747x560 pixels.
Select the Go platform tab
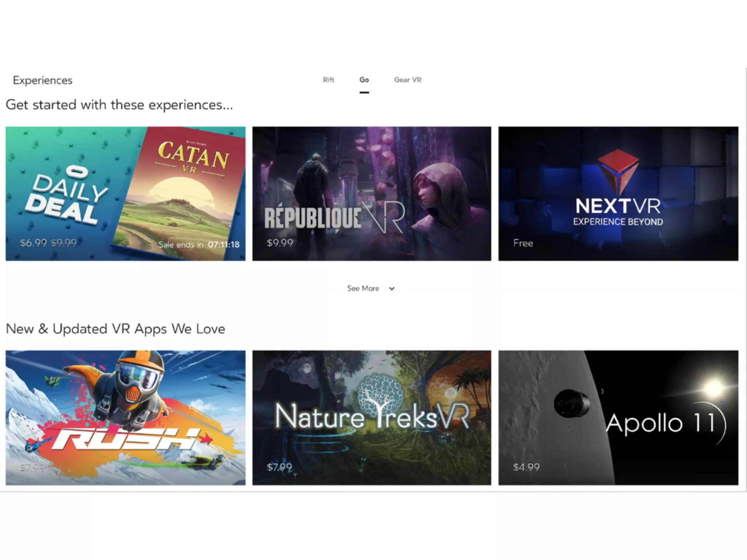[364, 80]
